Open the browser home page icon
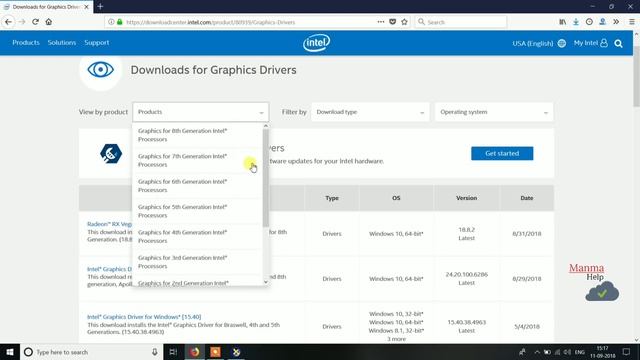 [x=49, y=22]
